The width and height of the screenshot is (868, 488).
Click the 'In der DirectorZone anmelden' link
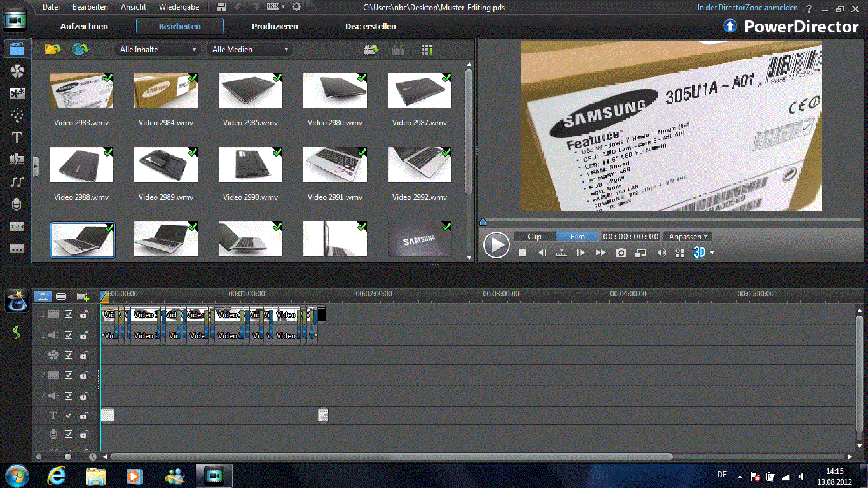coord(747,8)
